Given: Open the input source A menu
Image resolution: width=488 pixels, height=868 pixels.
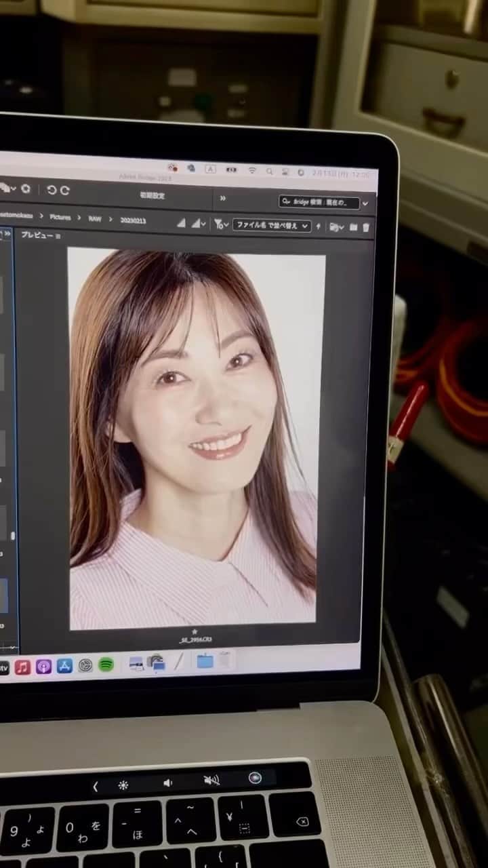Looking at the screenshot, I should [210, 168].
